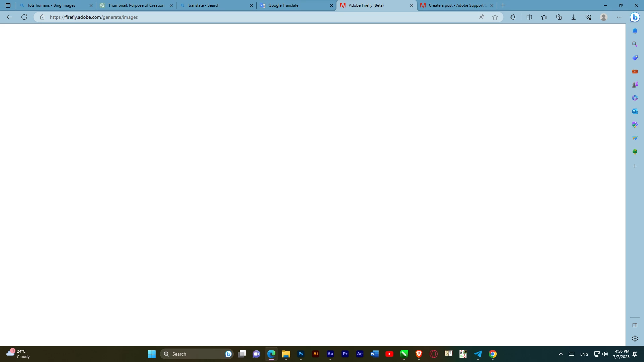
Task: Close the Create a post tab
Action: click(492, 5)
